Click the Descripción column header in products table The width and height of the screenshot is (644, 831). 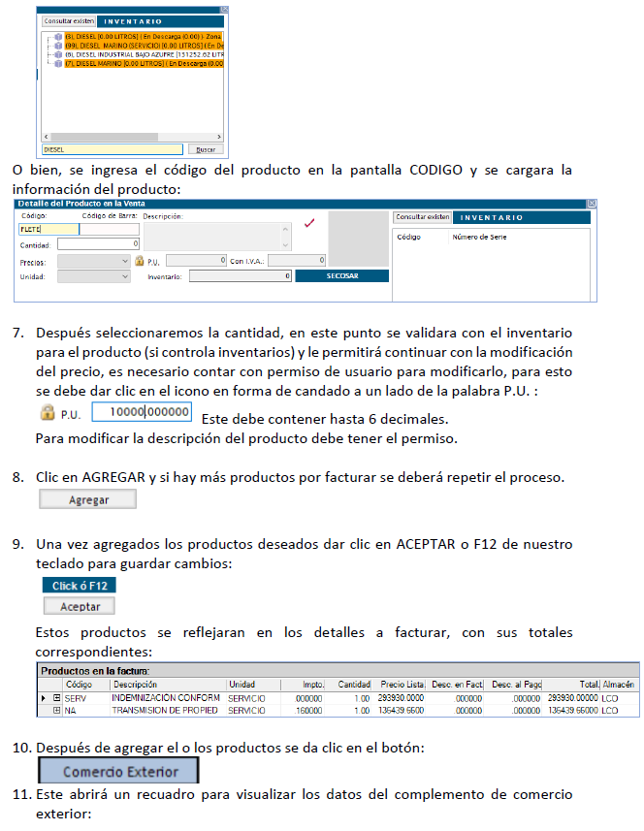[169, 685]
